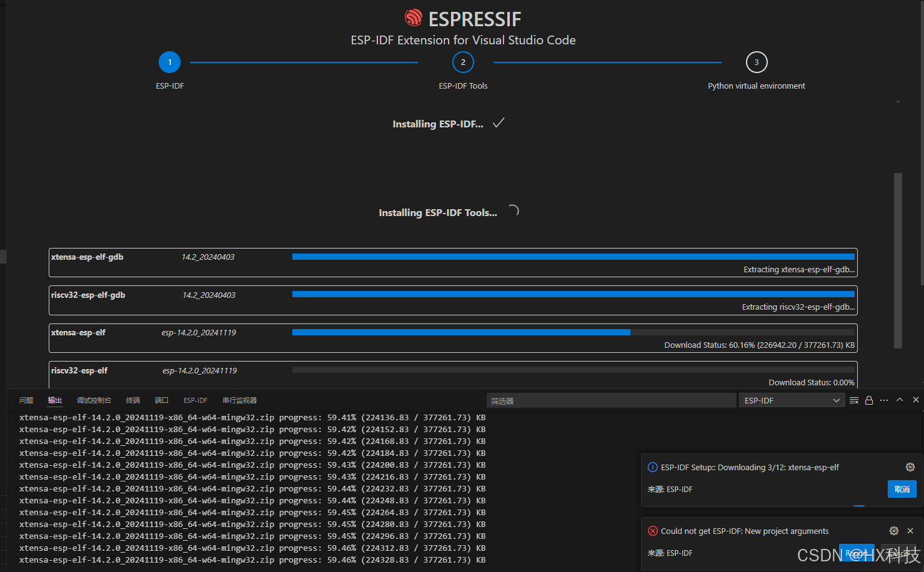The height and width of the screenshot is (572, 924).
Task: Select the xtensa-esp-elf-gdb tool name
Action: point(87,257)
